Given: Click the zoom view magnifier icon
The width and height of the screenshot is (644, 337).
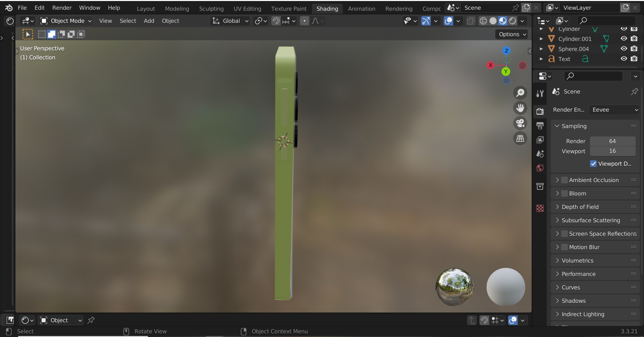Looking at the screenshot, I should pyautogui.click(x=520, y=93).
